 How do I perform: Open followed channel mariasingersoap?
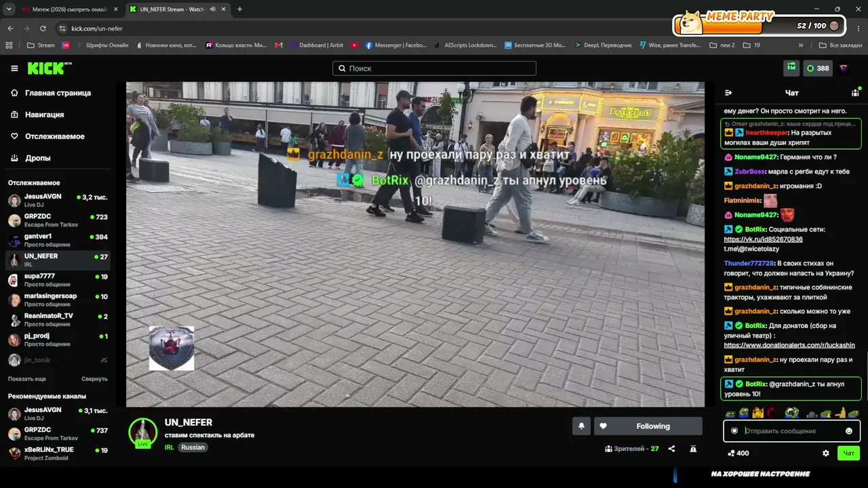58,300
